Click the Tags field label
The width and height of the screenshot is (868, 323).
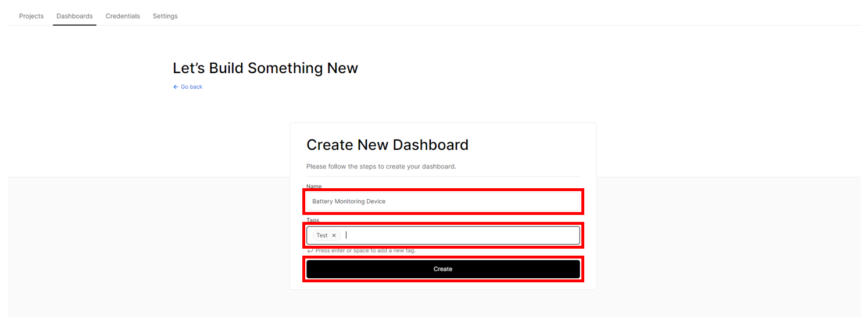[x=313, y=220]
